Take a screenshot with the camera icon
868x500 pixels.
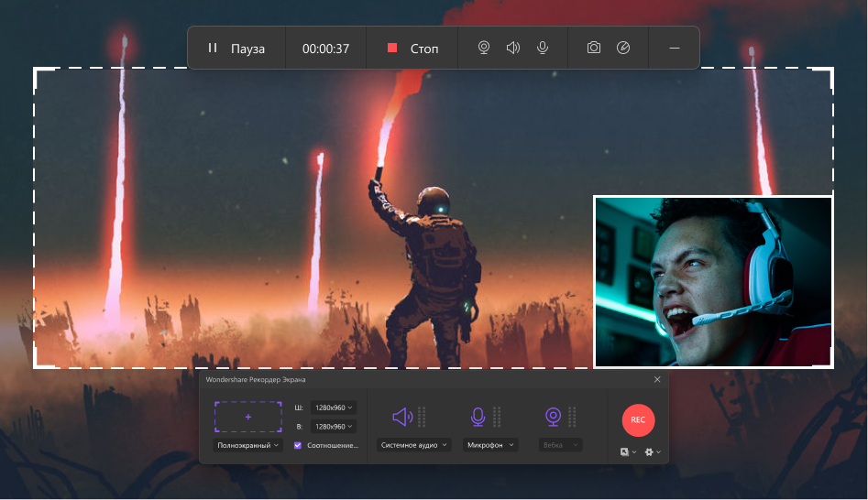pyautogui.click(x=593, y=48)
